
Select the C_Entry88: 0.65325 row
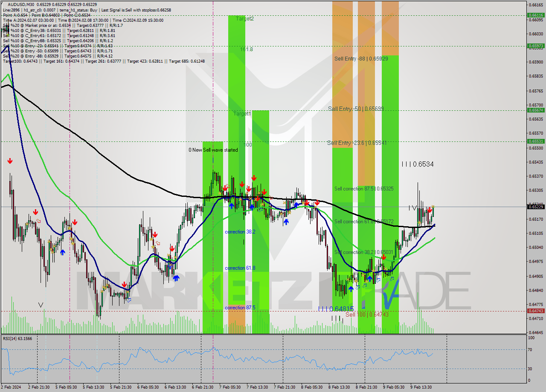(x=58, y=40)
